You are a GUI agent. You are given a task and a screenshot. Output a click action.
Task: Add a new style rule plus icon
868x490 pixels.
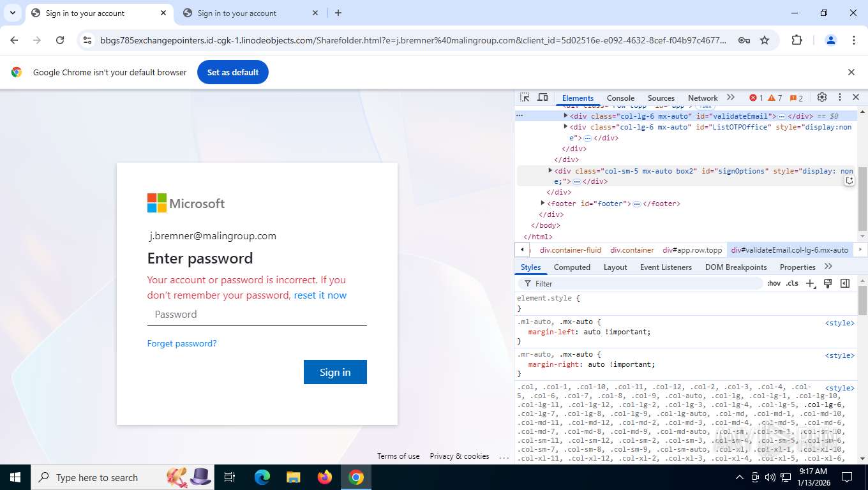coord(811,283)
